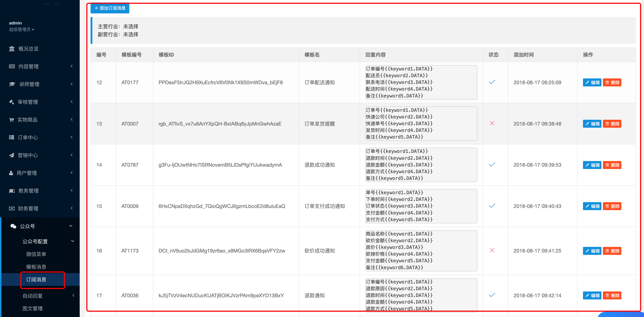The width and height of the screenshot is (644, 317).
Task: Click the 添加订阅消息 button
Action: point(110,8)
